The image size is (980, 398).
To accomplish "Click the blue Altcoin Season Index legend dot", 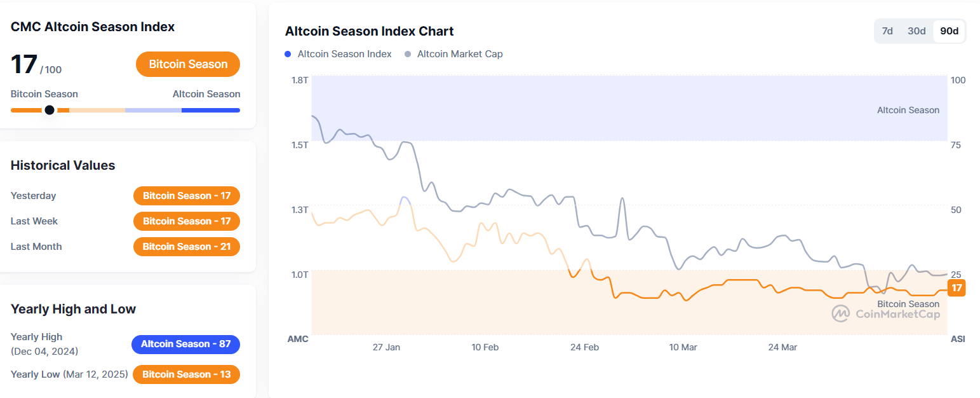I will click(287, 54).
